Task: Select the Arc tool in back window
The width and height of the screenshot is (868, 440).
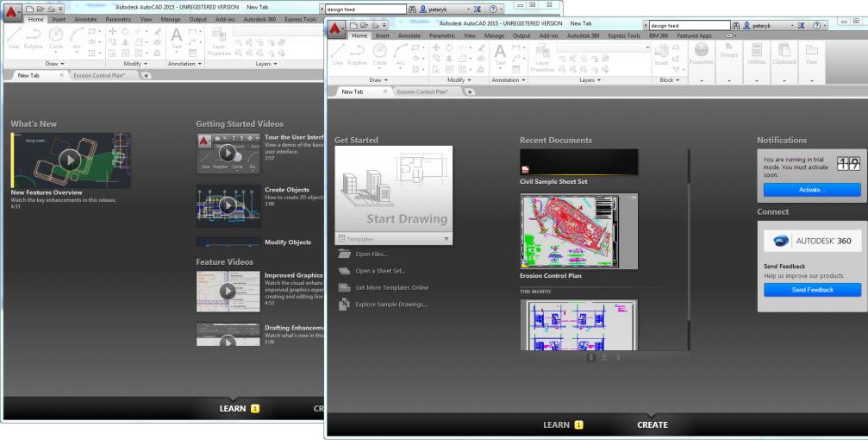Action: coord(77,38)
